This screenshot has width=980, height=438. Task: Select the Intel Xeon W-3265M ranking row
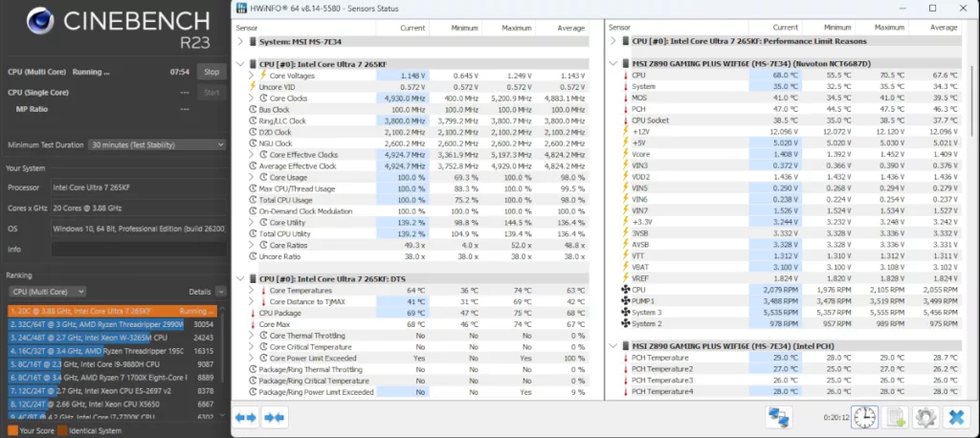coord(113,338)
